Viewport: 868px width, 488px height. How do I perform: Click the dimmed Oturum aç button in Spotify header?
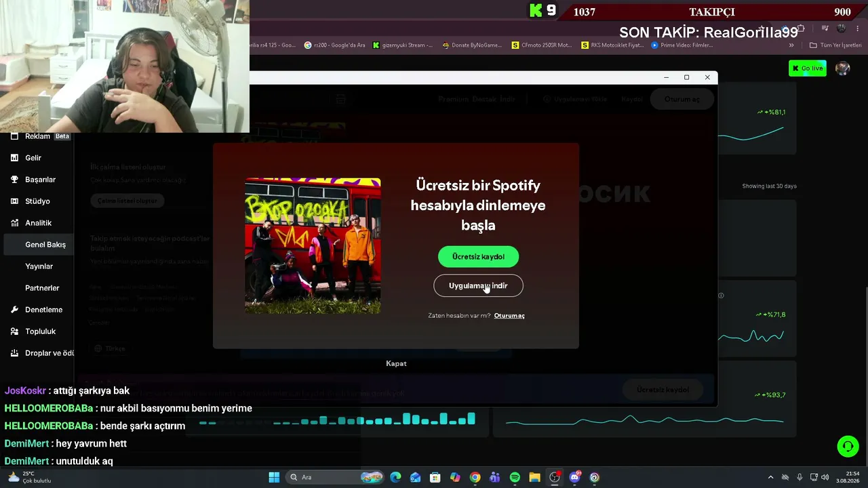(682, 100)
